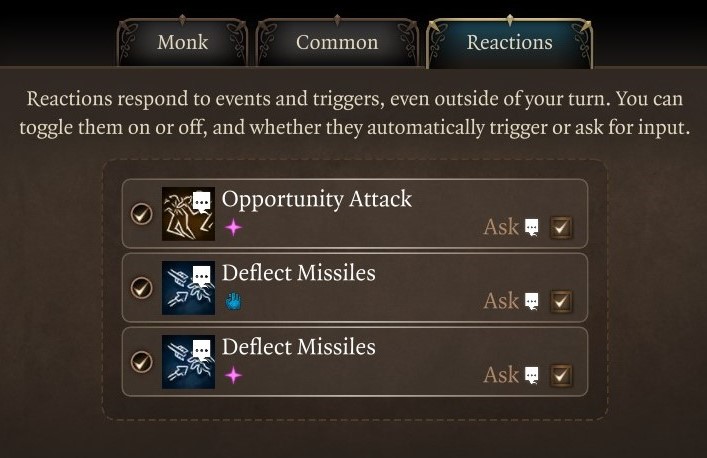The width and height of the screenshot is (707, 458).
Task: Uncheck Ask checkbox for second Deflect Missiles
Action: pos(561,375)
